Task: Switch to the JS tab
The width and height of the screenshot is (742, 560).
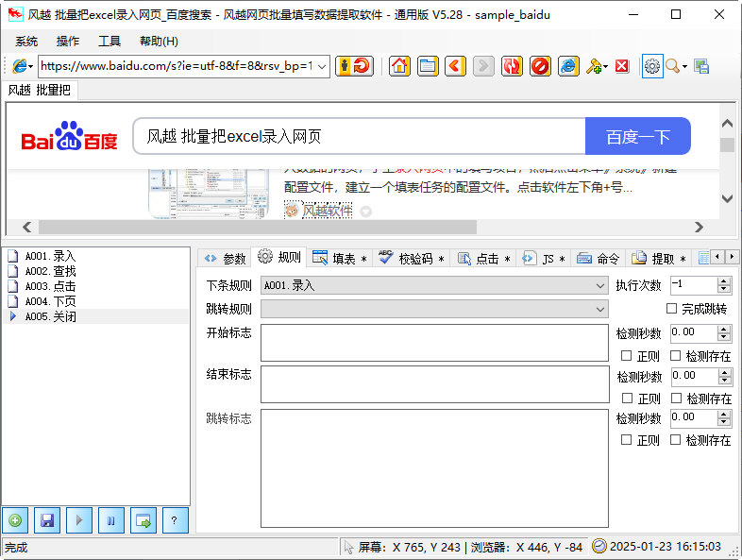Action: [x=543, y=259]
